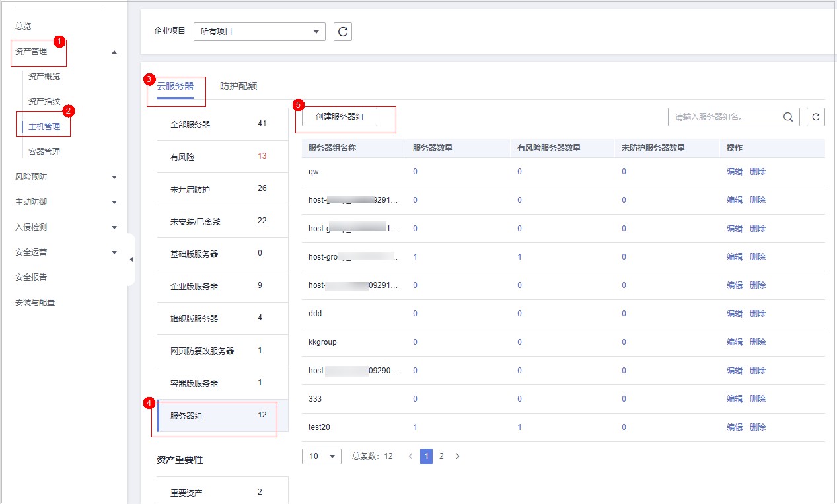Open the 所有项目 enterprise project dropdown
Viewport: 837px width, 504px height.
[259, 31]
